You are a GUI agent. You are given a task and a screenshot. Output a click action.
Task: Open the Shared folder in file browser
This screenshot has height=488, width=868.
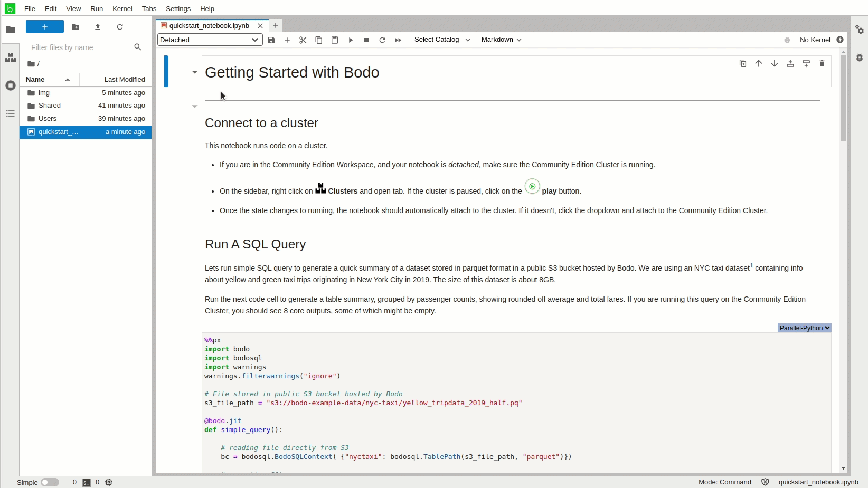tap(50, 106)
